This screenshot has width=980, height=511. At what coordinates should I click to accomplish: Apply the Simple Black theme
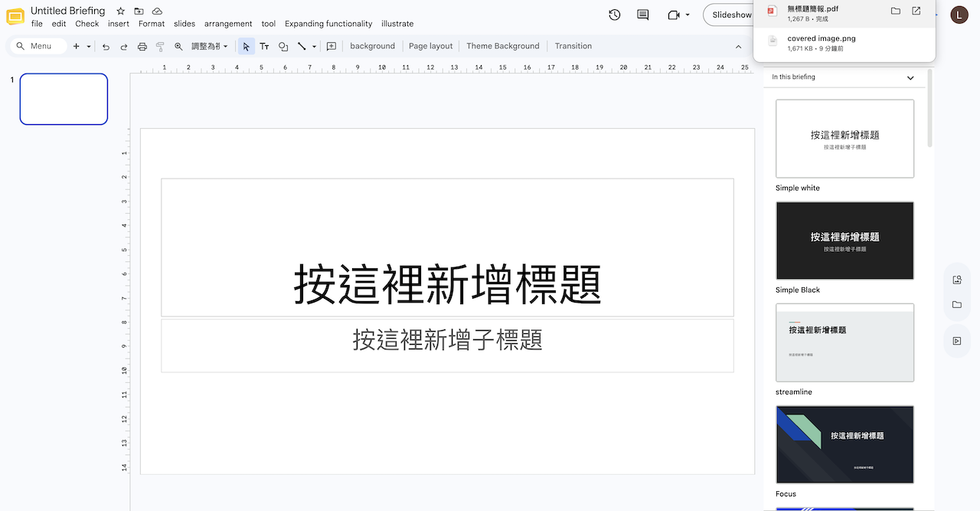pos(844,241)
